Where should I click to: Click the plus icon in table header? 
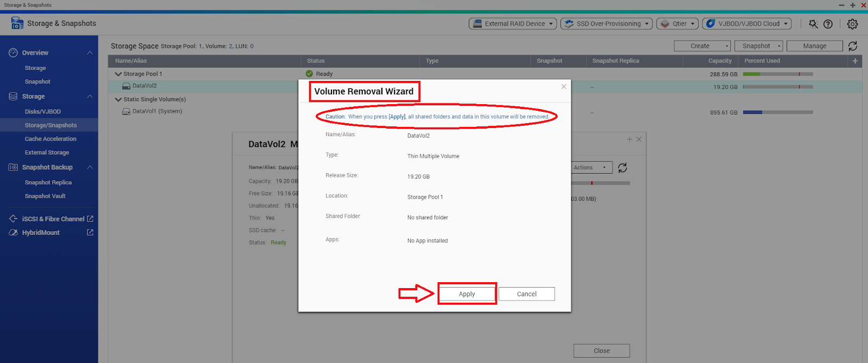click(x=855, y=61)
